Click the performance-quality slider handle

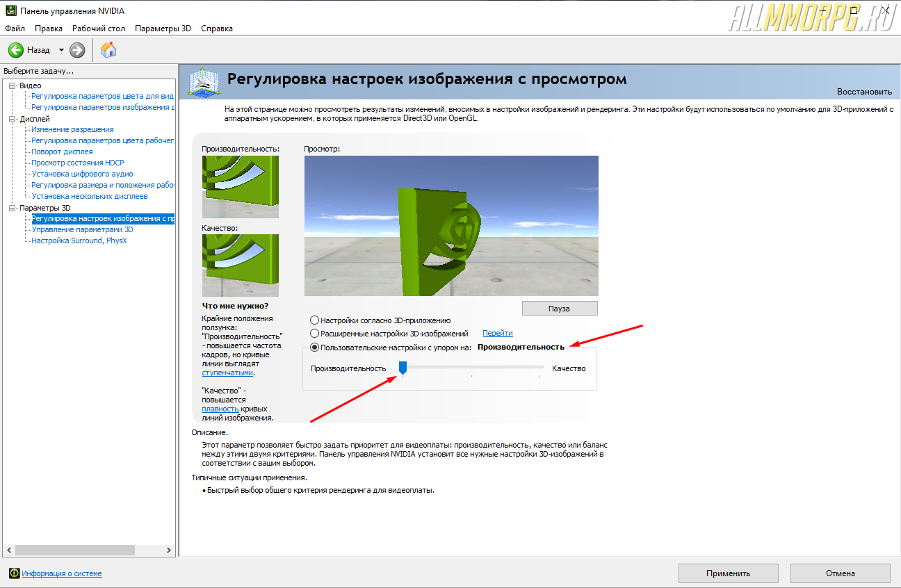(402, 368)
